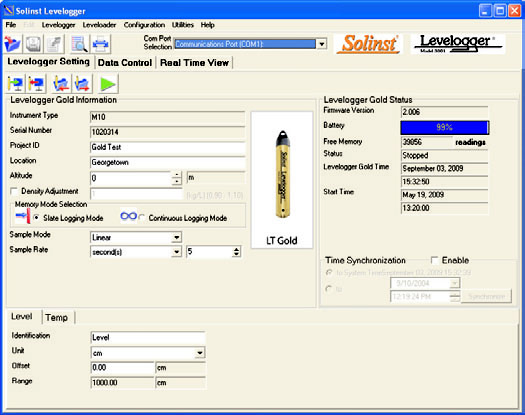Click the synchronization time spinner

click(x=455, y=296)
